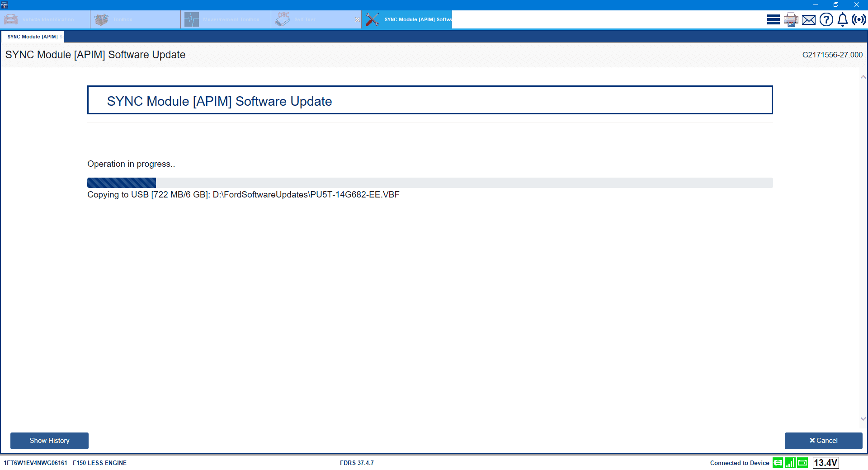Click the green signal strength bars icon

click(790, 463)
